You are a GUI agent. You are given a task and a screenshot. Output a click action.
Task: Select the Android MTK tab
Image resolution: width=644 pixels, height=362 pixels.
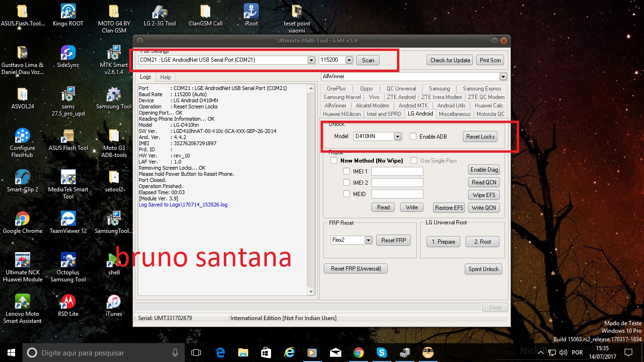click(x=413, y=106)
